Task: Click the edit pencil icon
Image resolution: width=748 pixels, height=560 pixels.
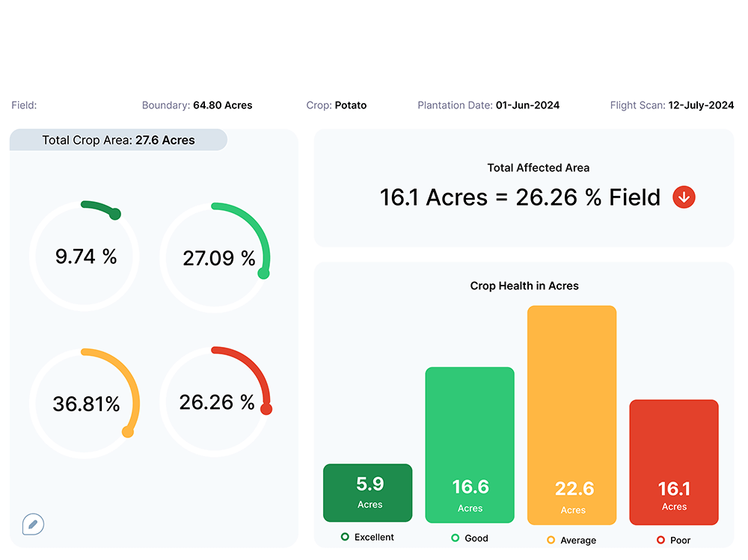Action: tap(33, 525)
